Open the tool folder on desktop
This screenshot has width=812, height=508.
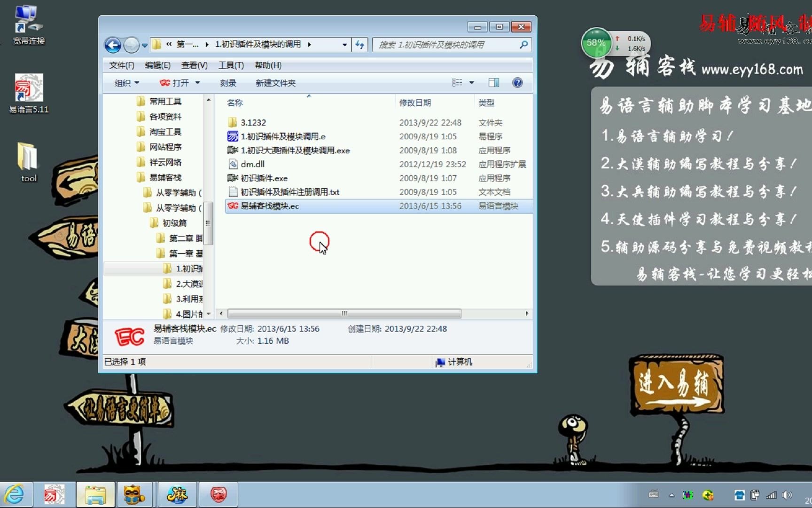pos(29,162)
